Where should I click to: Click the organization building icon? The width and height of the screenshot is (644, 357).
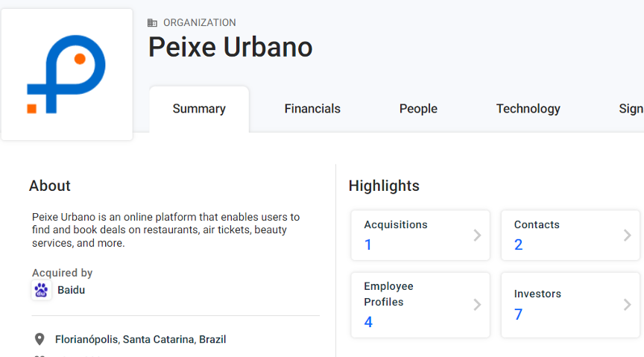pos(153,23)
